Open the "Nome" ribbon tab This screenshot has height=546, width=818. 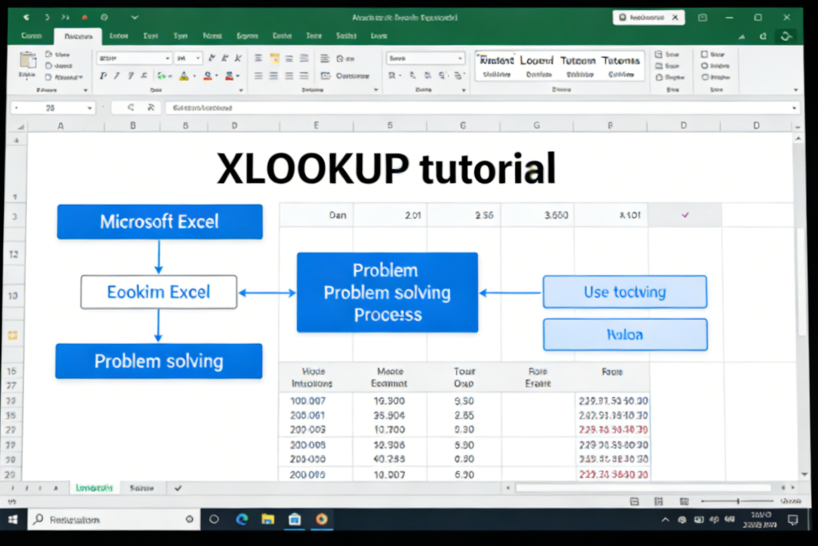click(212, 35)
